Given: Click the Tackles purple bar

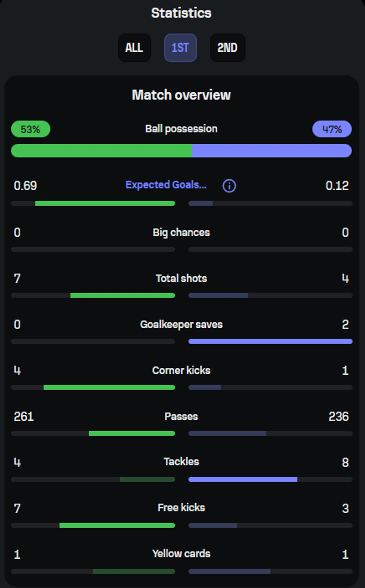Looking at the screenshot, I should tap(243, 479).
